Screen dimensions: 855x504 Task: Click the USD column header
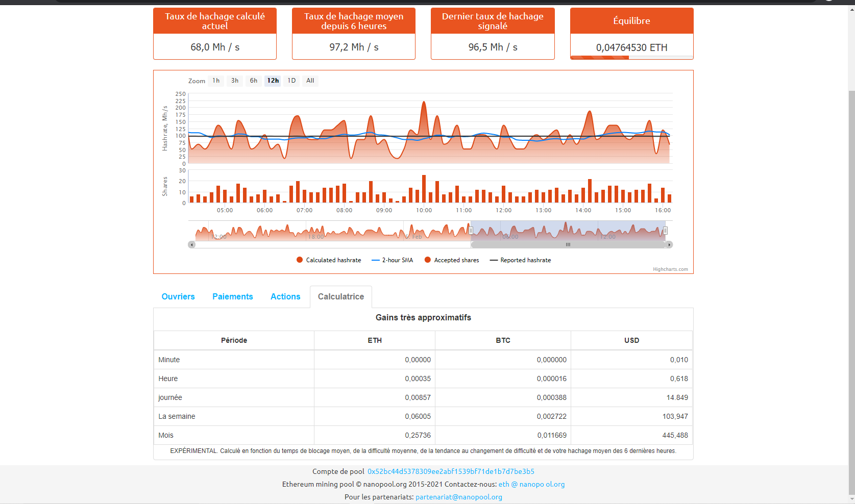coord(631,340)
